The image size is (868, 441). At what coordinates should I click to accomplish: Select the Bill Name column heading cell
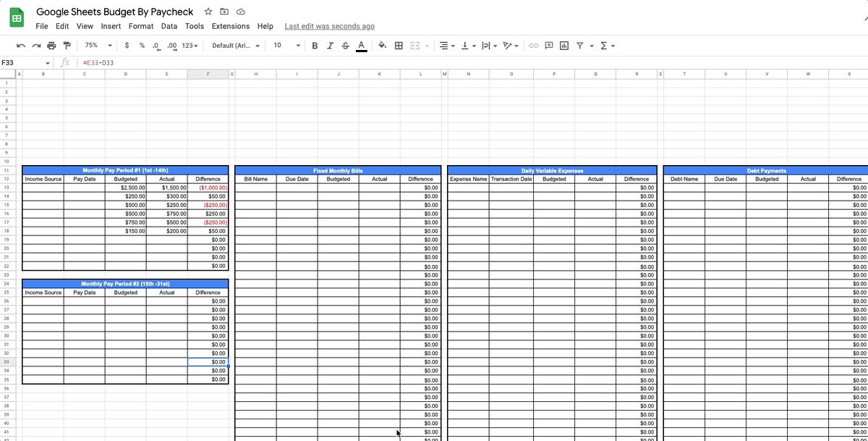pyautogui.click(x=255, y=179)
